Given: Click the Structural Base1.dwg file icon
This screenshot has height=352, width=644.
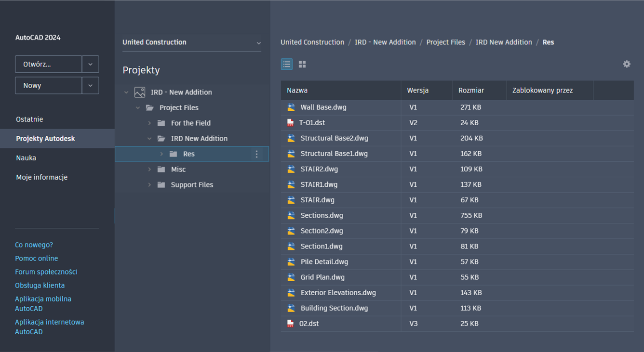Looking at the screenshot, I should (291, 154).
